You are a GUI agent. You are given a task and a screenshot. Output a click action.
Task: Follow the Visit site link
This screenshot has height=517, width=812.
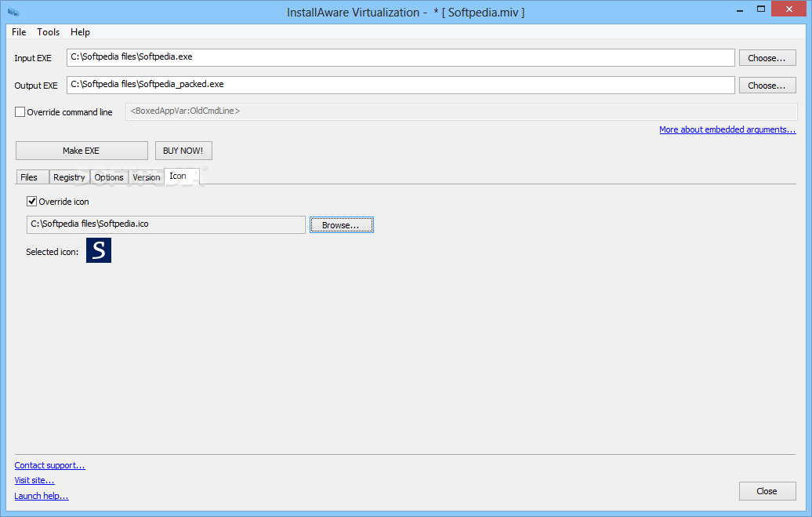coord(34,480)
